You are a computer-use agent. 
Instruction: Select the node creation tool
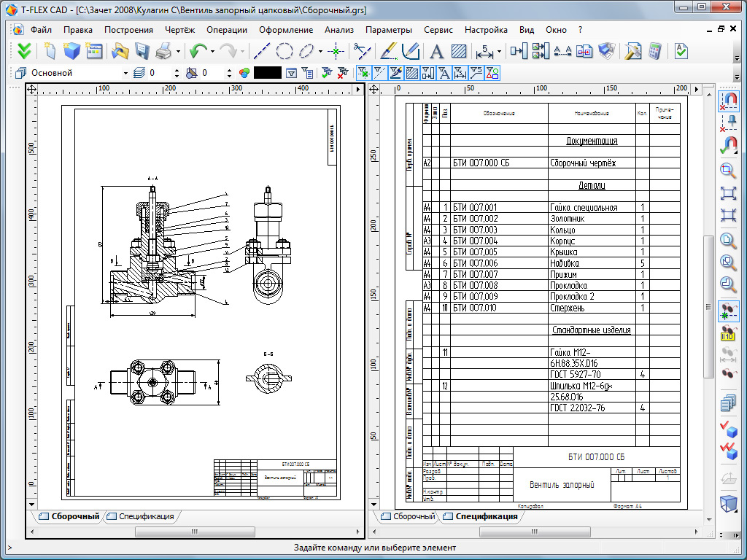336,51
